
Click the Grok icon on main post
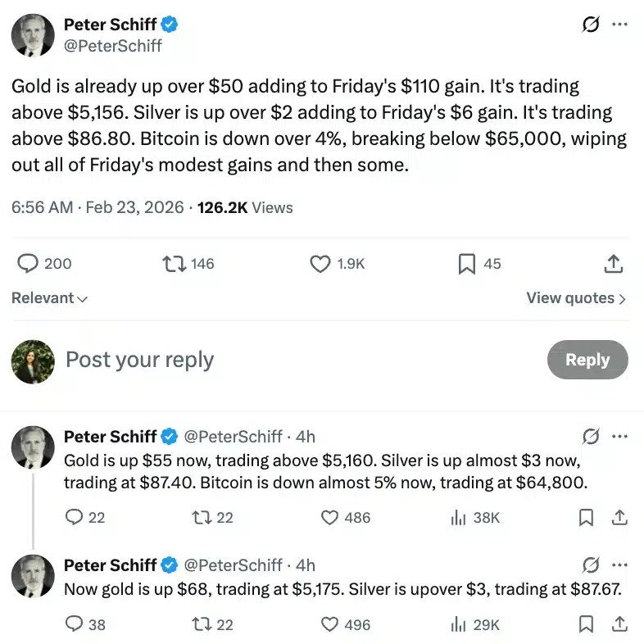tap(591, 25)
